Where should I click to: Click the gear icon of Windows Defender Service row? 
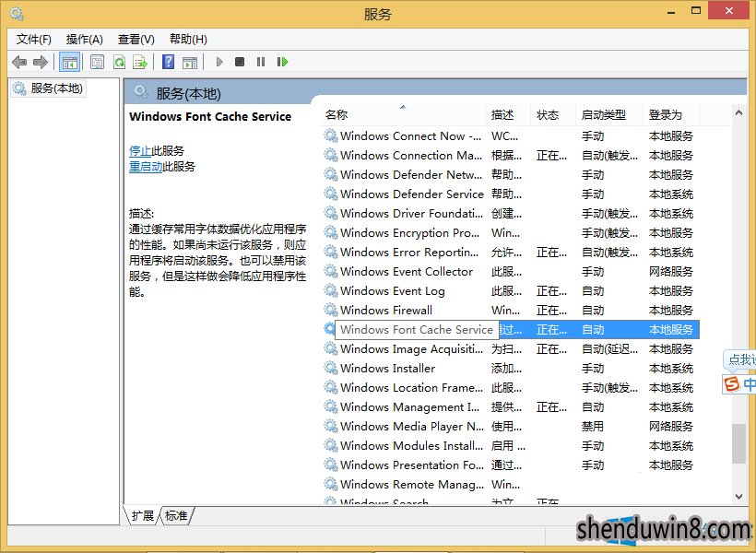point(331,194)
